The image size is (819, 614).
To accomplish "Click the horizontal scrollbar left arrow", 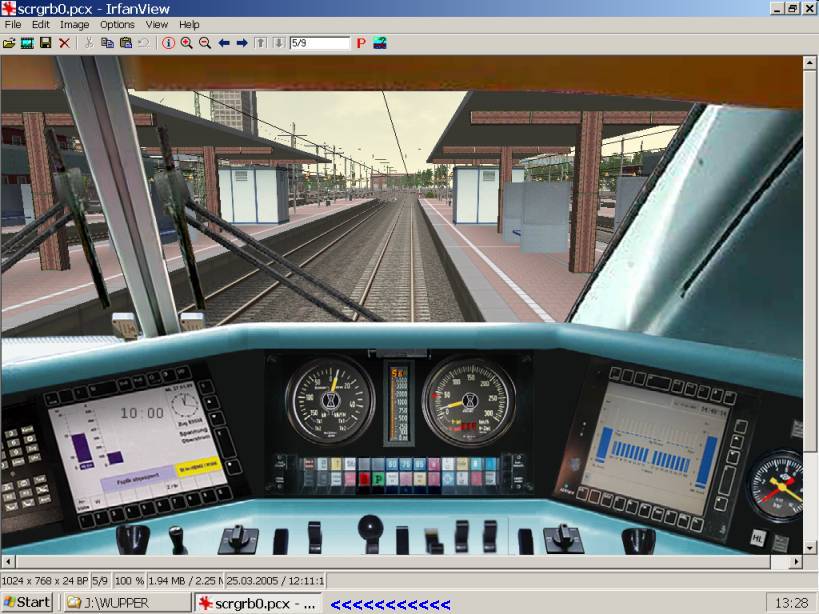I will [x=8, y=562].
